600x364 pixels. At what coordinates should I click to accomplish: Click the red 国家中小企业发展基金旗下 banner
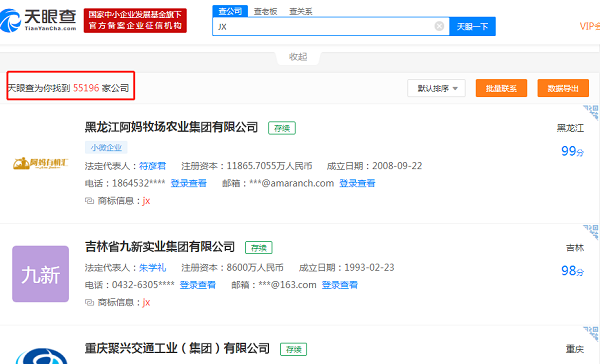(x=135, y=20)
